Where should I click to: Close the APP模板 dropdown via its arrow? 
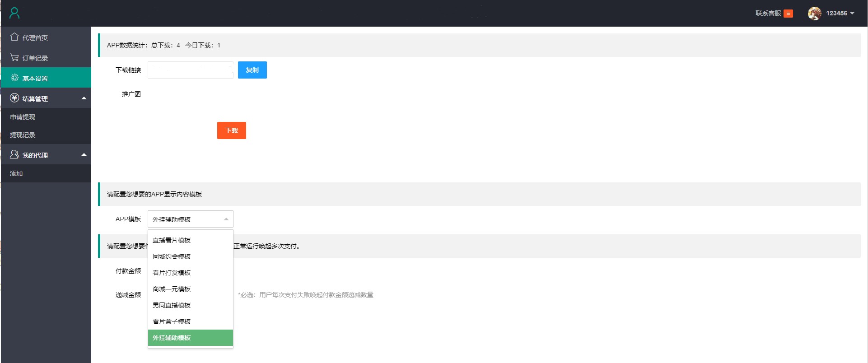(x=226, y=219)
